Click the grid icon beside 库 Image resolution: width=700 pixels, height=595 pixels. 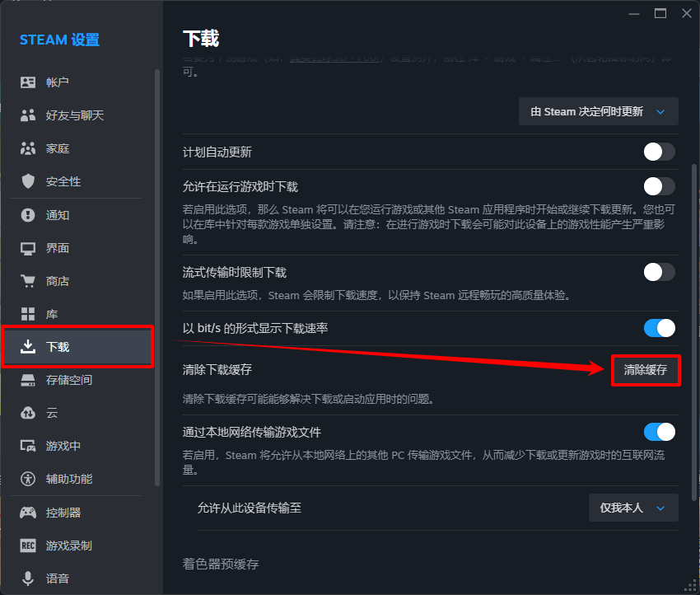click(x=28, y=314)
